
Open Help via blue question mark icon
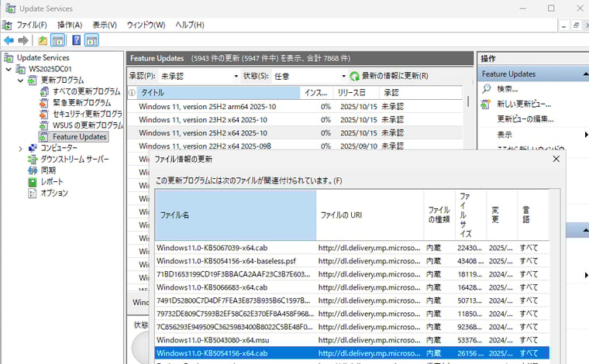pos(76,40)
